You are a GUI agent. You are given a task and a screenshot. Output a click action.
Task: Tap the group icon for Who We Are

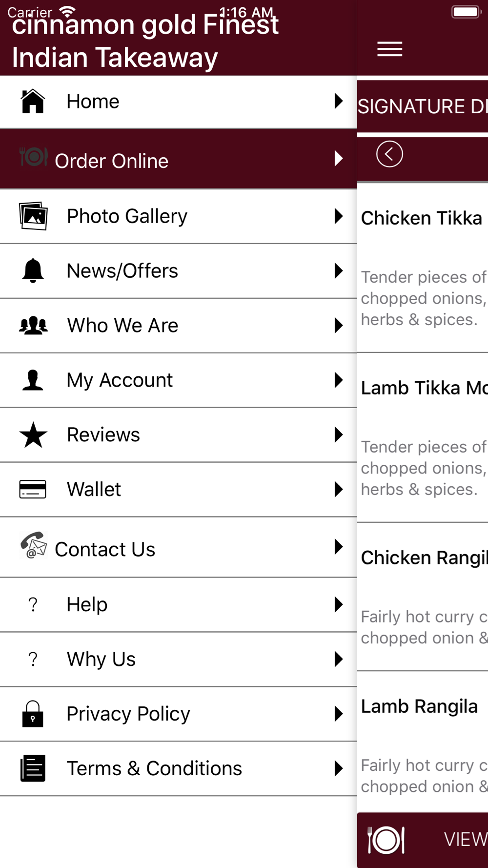tap(33, 325)
